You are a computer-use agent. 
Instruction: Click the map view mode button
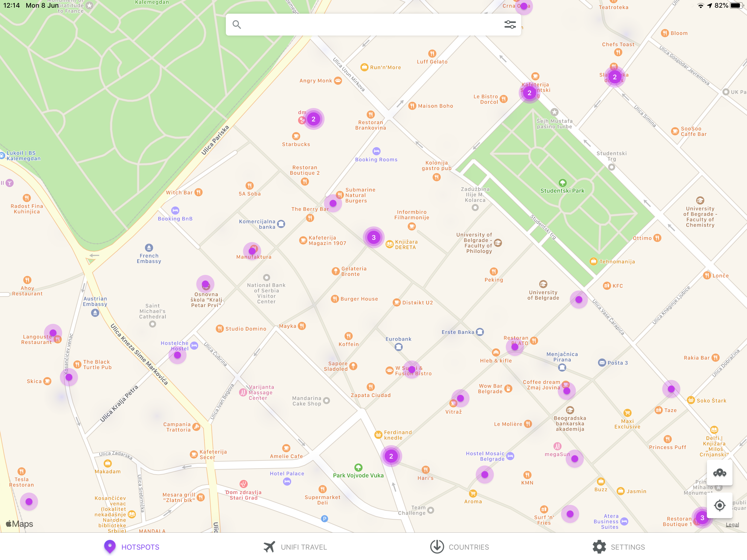point(719,472)
